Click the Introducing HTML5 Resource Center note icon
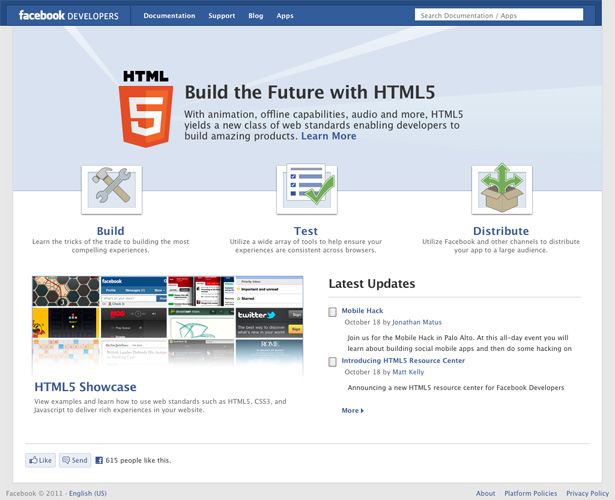 pyautogui.click(x=332, y=362)
